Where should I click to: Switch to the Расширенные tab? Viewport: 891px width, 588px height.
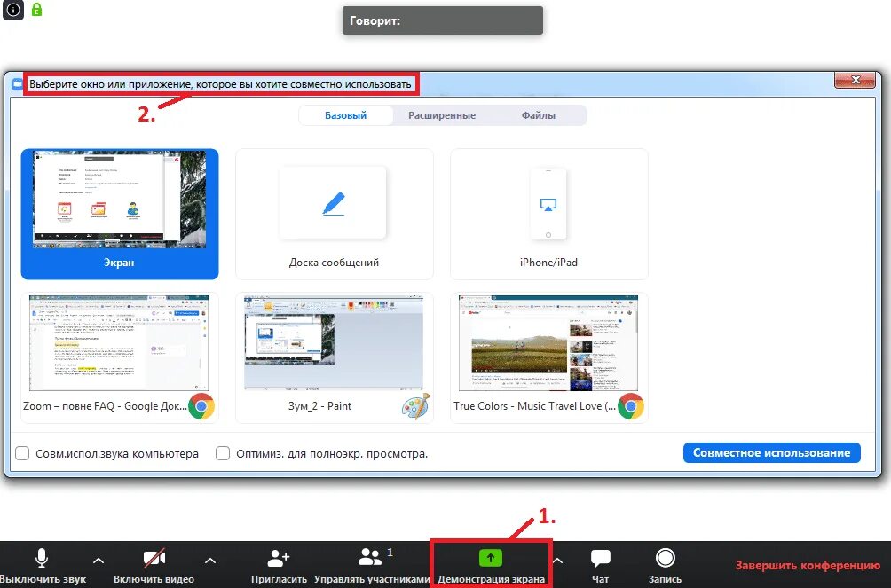click(442, 115)
